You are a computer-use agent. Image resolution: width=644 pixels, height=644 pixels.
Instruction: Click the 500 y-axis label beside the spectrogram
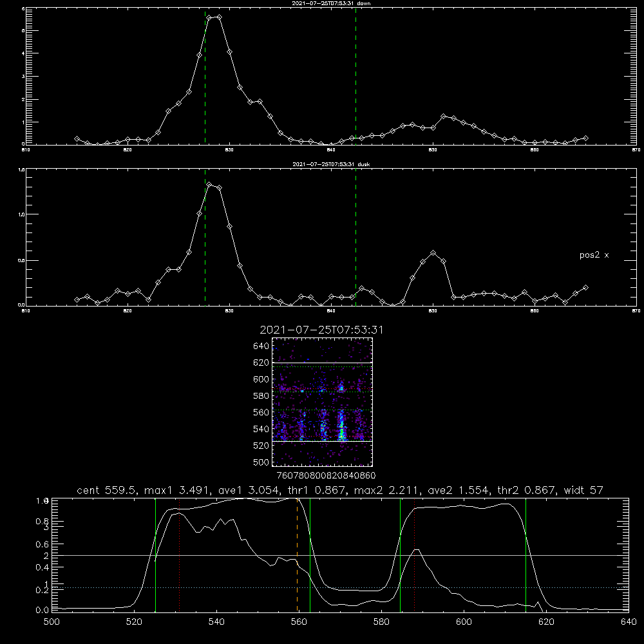click(261, 462)
